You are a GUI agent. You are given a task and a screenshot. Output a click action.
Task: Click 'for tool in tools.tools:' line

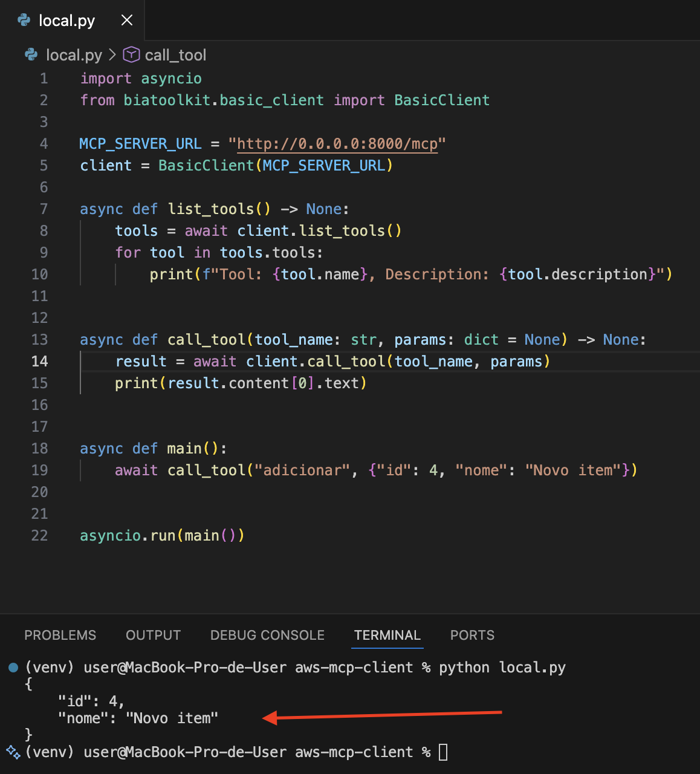pos(219,253)
